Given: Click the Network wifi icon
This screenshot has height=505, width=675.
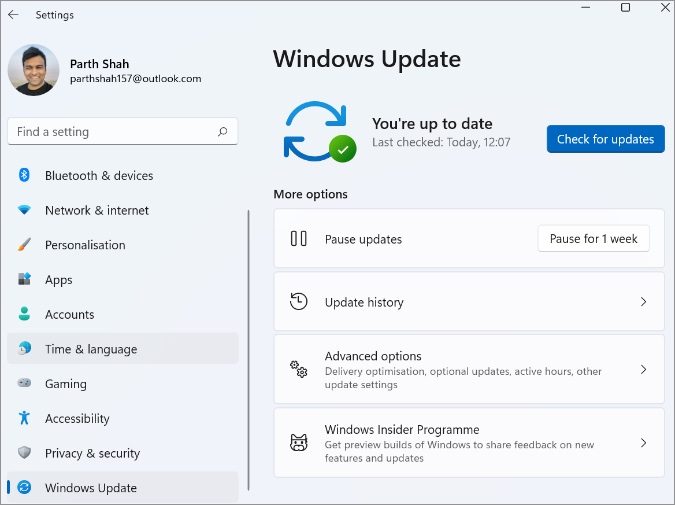Looking at the screenshot, I should (25, 210).
